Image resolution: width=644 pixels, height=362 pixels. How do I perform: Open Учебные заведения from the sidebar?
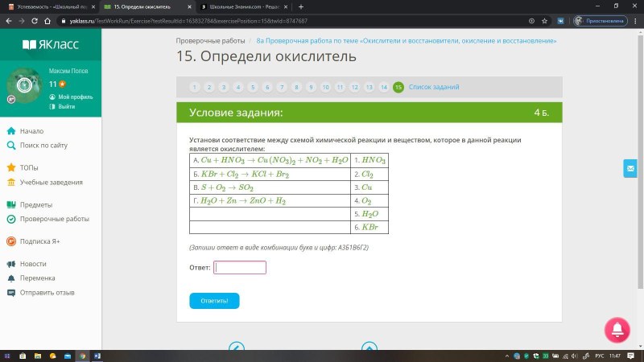click(52, 183)
